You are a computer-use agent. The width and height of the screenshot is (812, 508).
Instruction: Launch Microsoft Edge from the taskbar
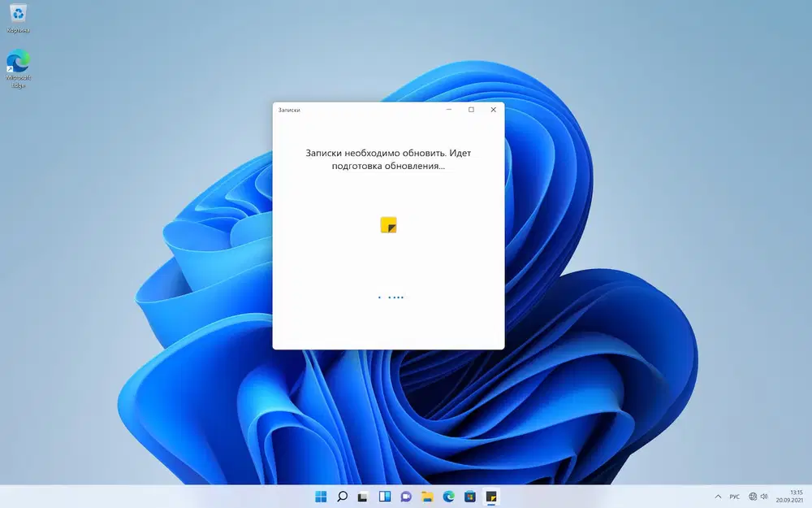coord(448,497)
